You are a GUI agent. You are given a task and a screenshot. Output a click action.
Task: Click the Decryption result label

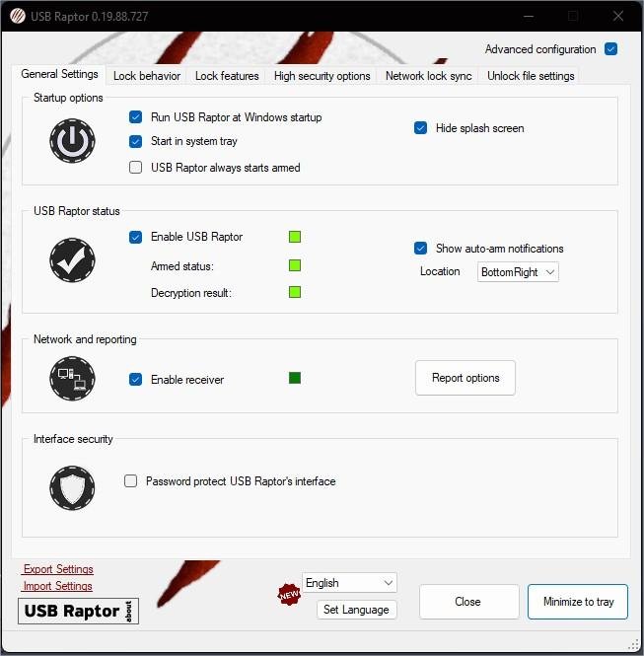click(x=191, y=293)
